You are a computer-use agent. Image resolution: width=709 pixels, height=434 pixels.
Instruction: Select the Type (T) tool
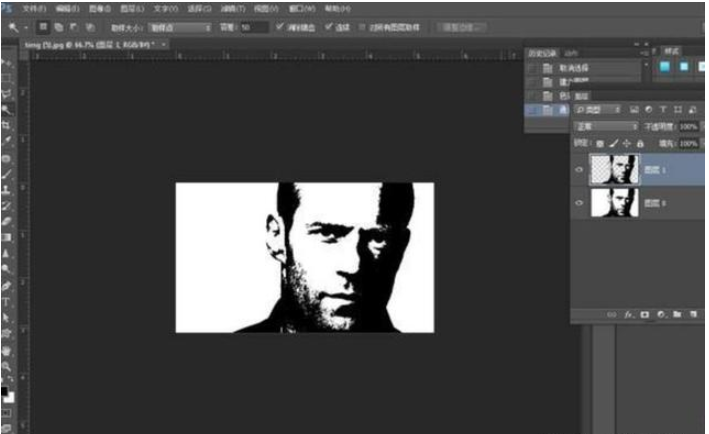(7, 301)
